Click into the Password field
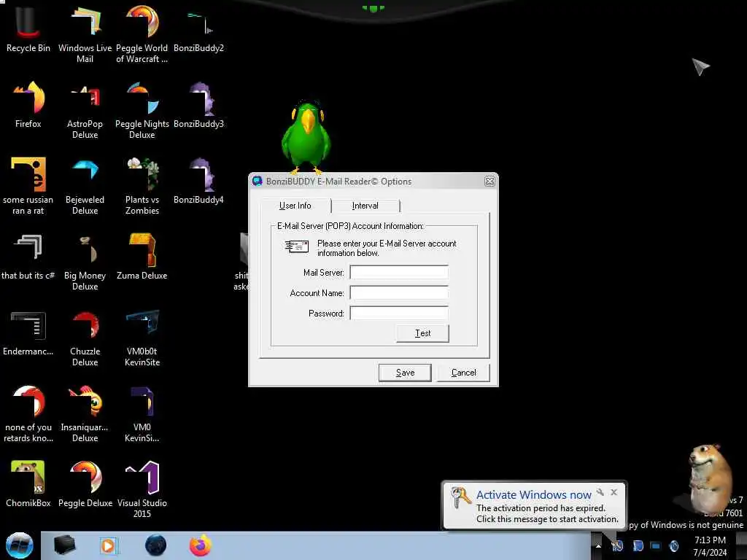 tap(399, 314)
